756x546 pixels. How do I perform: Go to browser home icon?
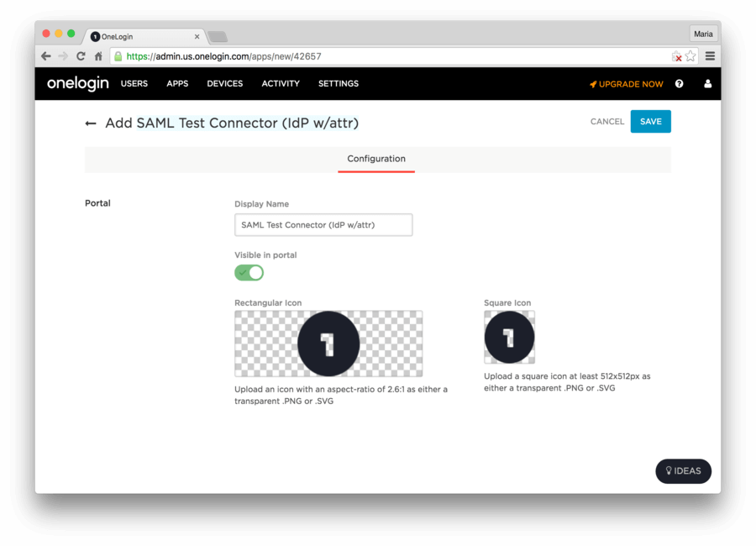tap(98, 56)
